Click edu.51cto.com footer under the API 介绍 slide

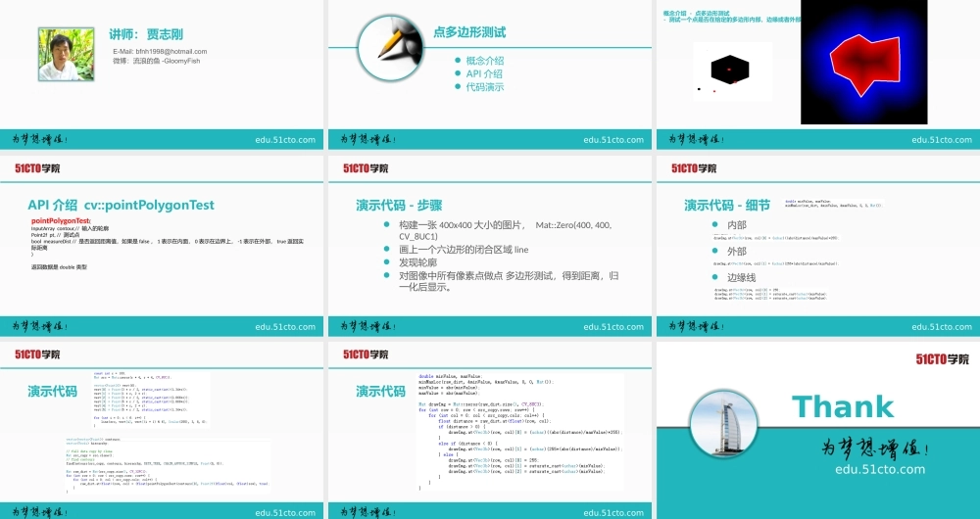[285, 327]
